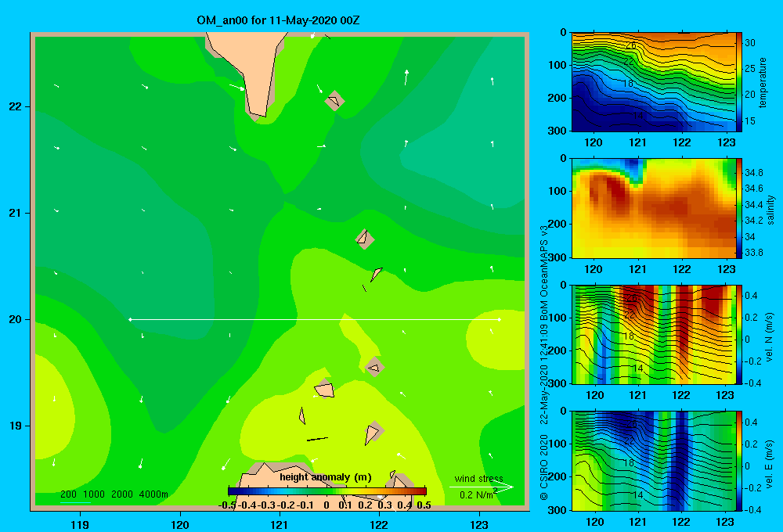Click the western endpoint of the white transect line
Image resolution: width=783 pixels, height=532 pixels.
(x=130, y=319)
